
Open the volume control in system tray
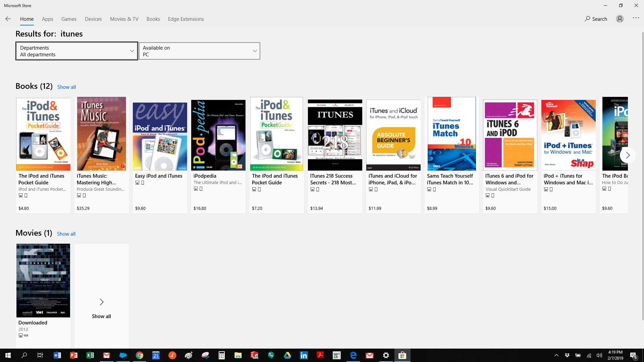pos(599,355)
